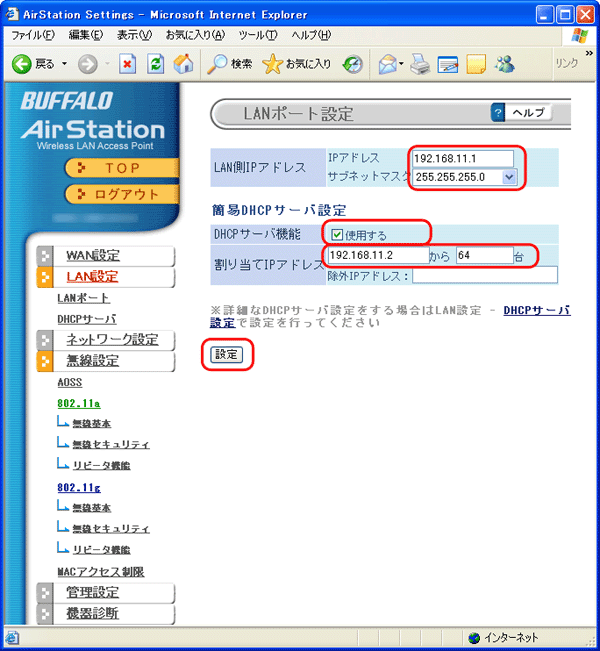Image resolution: width=600 pixels, height=651 pixels.
Task: Click the LAN IP address field
Action: click(x=462, y=158)
